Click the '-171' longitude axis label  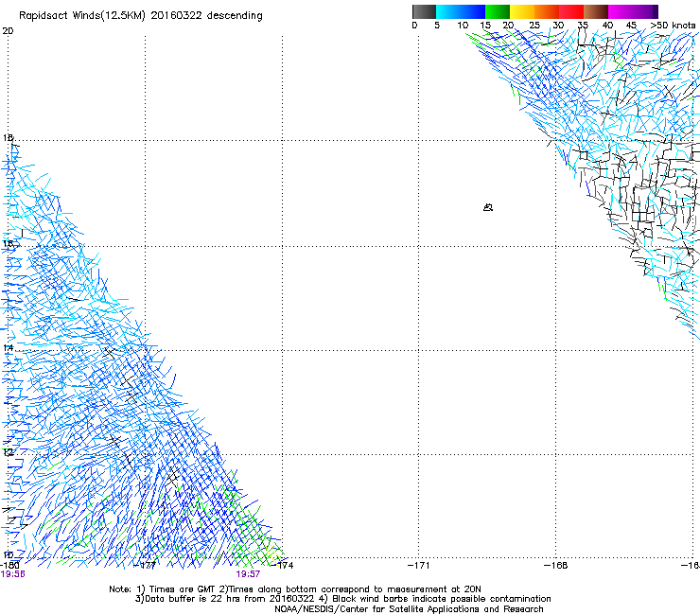[419, 566]
